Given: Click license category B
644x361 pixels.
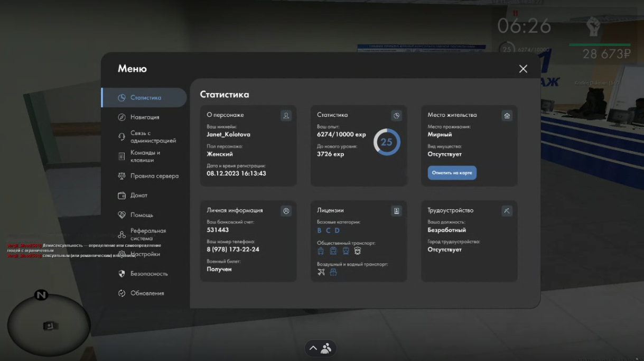Looking at the screenshot, I should [x=319, y=230].
